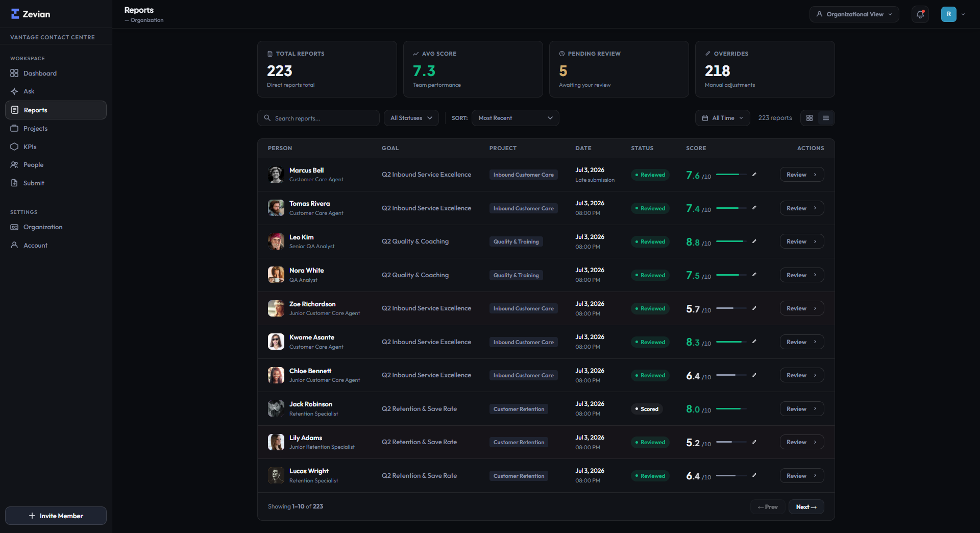Focus the Search reports field

pos(318,118)
